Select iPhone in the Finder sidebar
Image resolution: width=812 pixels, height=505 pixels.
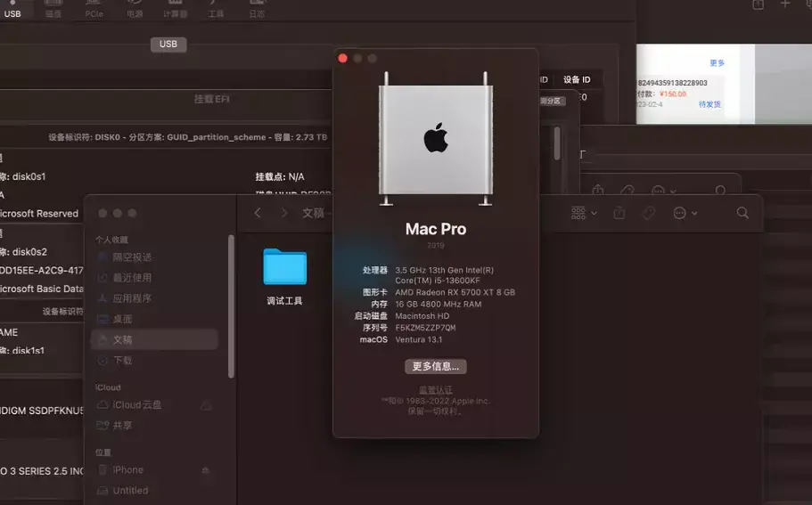pyautogui.click(x=154, y=470)
